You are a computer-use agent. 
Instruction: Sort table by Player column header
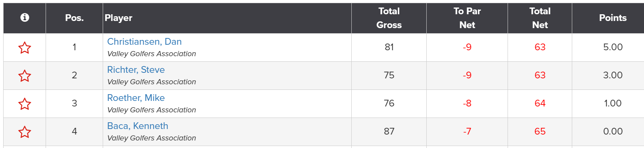(119, 18)
